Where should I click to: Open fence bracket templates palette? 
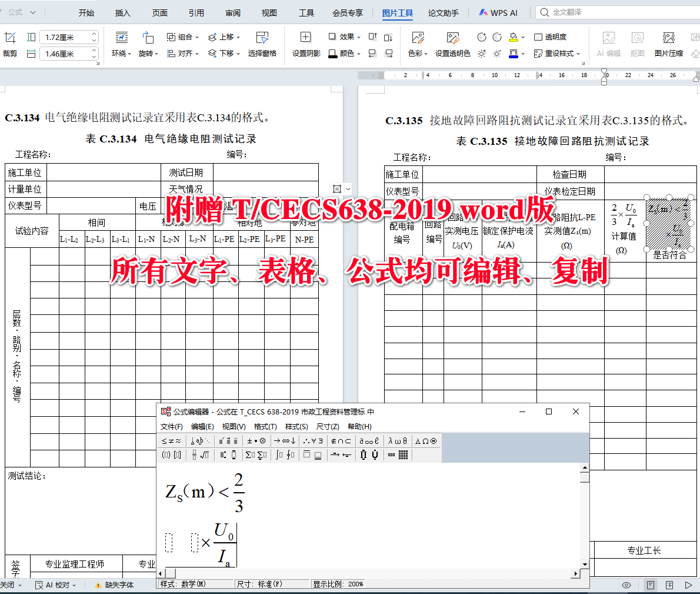171,455
